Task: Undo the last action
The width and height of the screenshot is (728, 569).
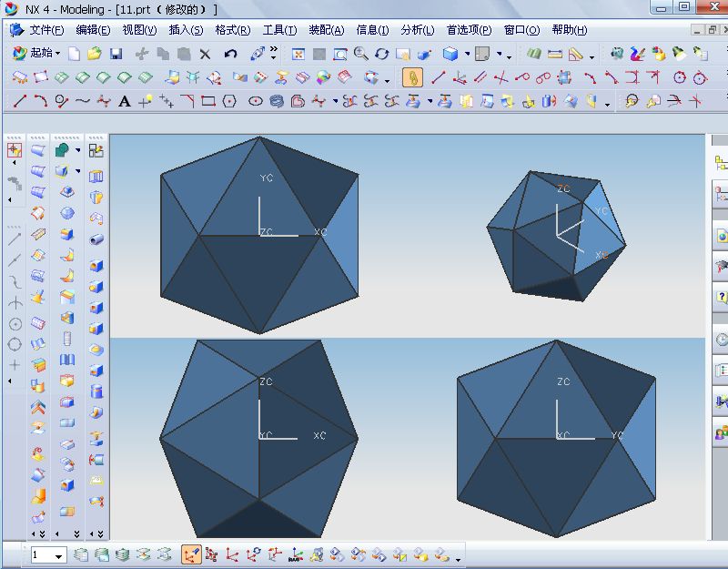Action: click(230, 54)
